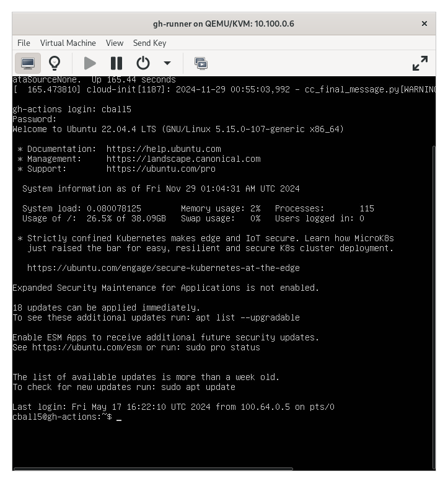
Task: Open the manage VM snapshots icon
Action: pos(201,63)
